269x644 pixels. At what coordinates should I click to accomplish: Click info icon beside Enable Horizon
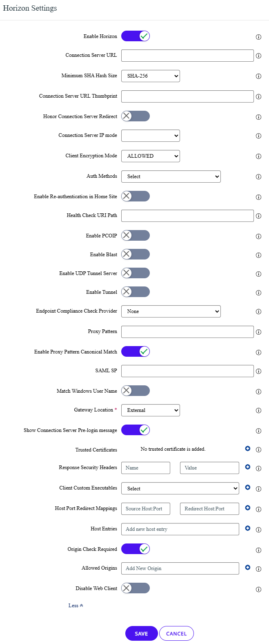[258, 37]
